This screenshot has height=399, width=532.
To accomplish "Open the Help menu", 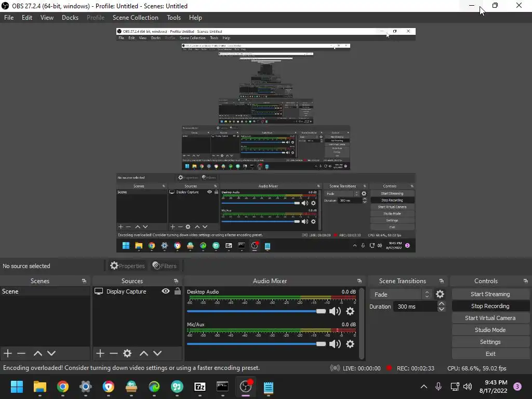I will click(x=195, y=18).
